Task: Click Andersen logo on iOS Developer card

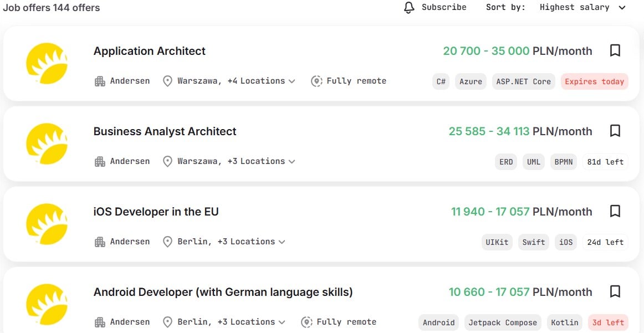Action: 47,224
